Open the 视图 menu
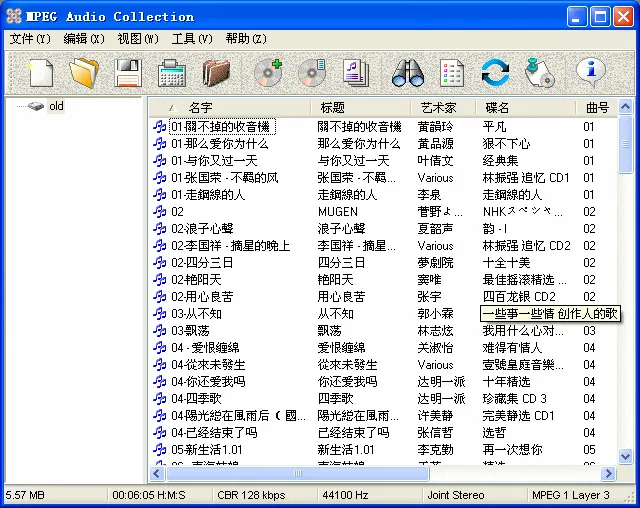This screenshot has height=508, width=640. point(138,39)
